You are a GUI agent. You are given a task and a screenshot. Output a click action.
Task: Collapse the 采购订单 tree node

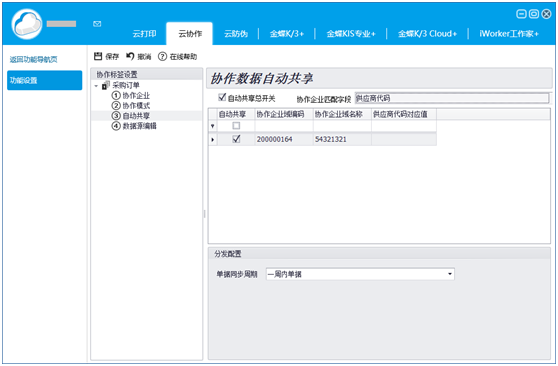(x=96, y=86)
